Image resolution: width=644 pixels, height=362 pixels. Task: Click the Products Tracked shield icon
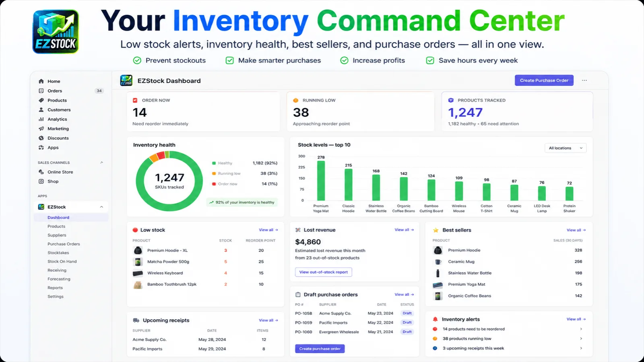[x=451, y=100]
